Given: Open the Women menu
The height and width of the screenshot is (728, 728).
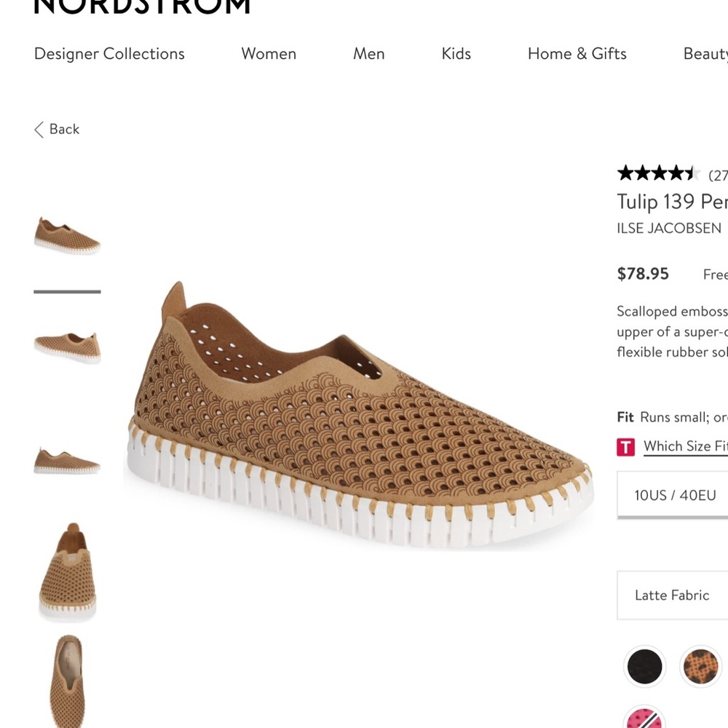Looking at the screenshot, I should pos(268,54).
